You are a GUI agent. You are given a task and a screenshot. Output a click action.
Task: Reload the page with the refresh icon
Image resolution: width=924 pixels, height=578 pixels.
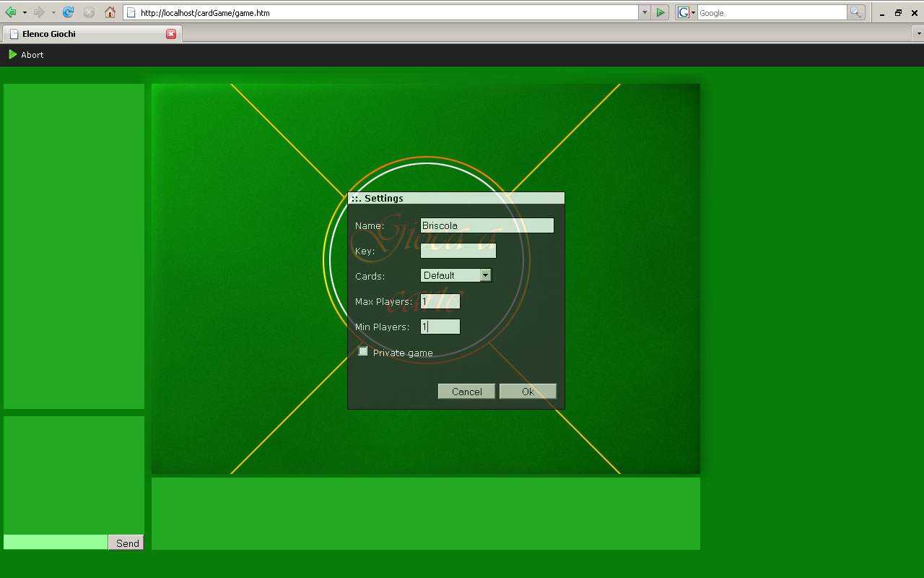pyautogui.click(x=69, y=12)
